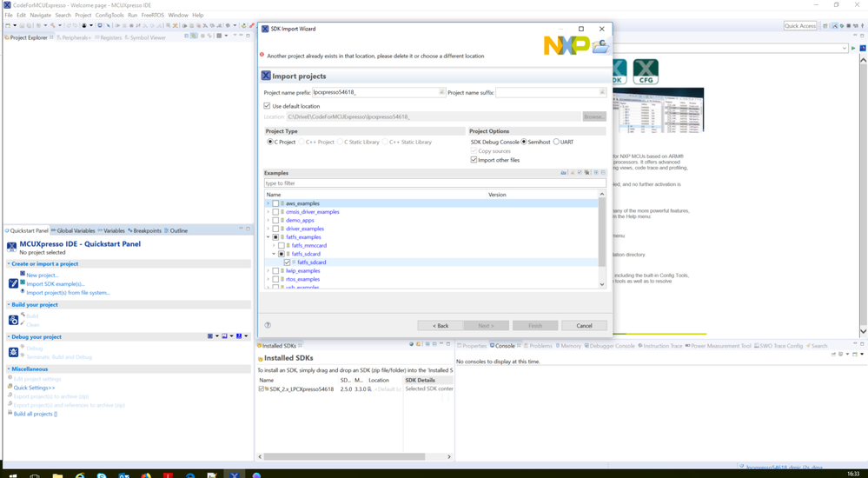
Task: Expand the fatfs_mmccard tree node
Action: pyautogui.click(x=274, y=245)
